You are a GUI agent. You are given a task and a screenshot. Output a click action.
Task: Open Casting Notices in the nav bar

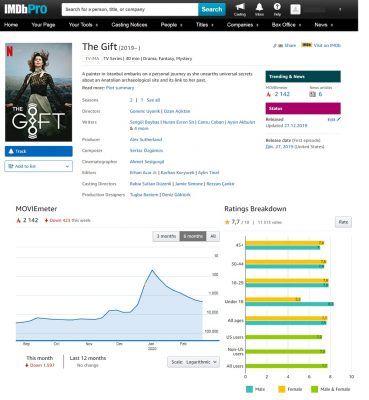[x=129, y=25]
